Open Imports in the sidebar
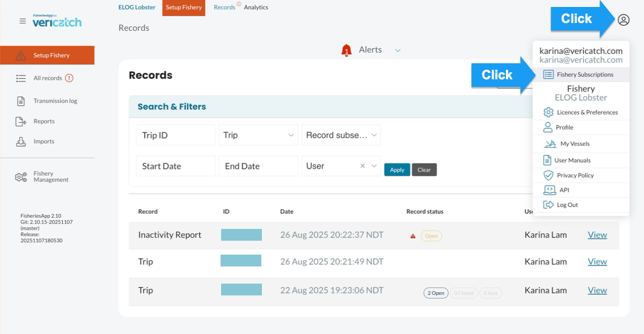The height and width of the screenshot is (334, 644). click(43, 142)
